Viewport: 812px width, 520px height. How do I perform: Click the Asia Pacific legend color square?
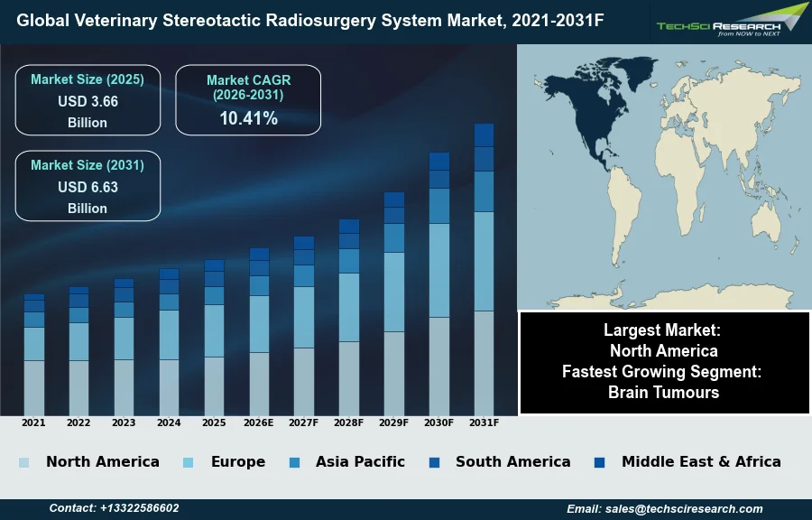point(296,462)
